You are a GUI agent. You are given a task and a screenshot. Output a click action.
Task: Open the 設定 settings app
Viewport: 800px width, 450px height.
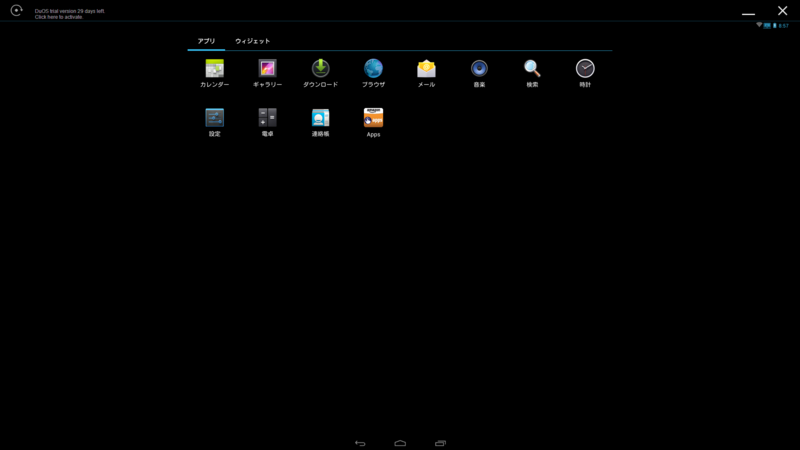(x=214, y=122)
